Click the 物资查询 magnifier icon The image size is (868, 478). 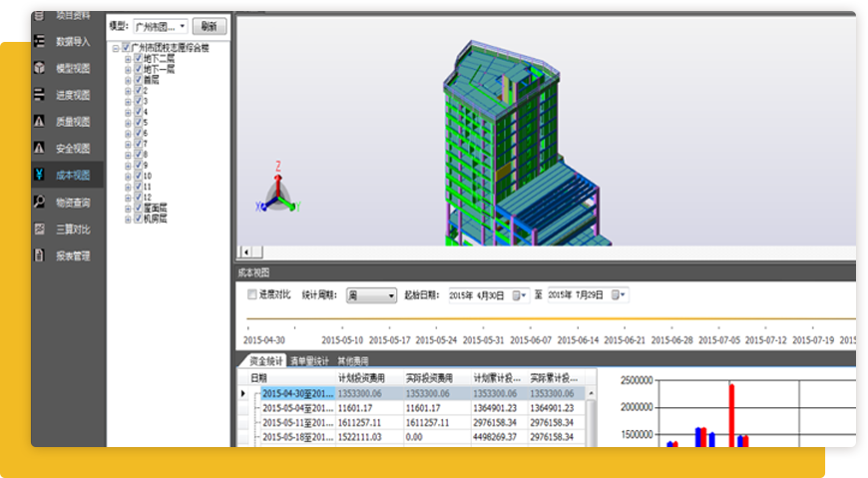(x=39, y=203)
